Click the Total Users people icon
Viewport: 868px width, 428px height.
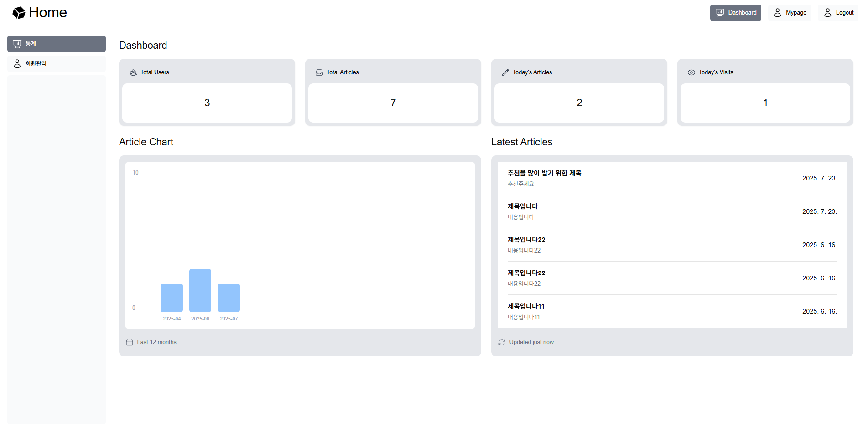click(x=133, y=72)
